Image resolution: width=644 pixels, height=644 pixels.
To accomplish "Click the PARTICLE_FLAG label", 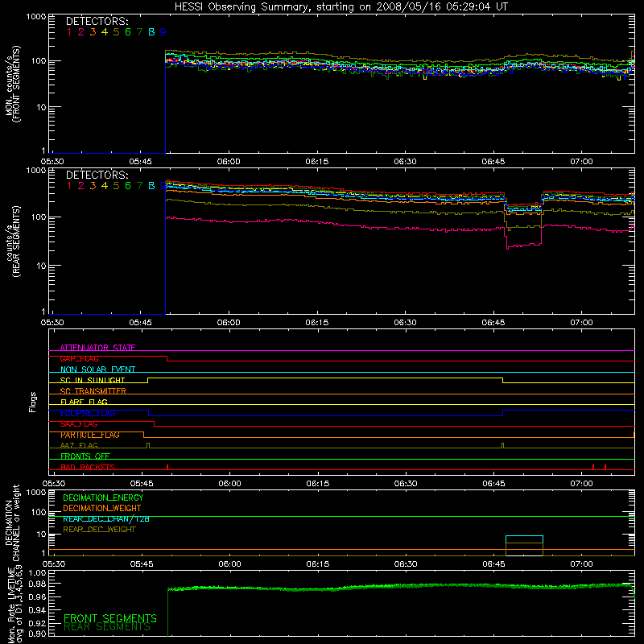I will pos(90,435).
